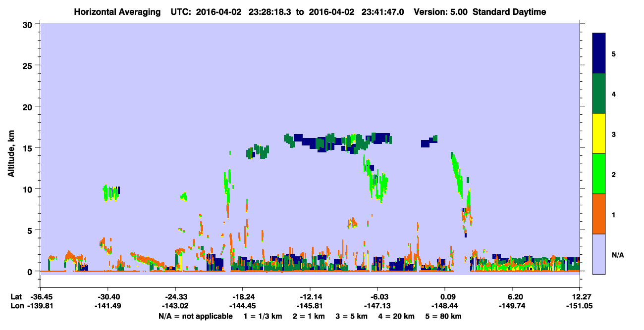Click the longitude value -151.05
The image size is (644, 330).
[x=580, y=305]
